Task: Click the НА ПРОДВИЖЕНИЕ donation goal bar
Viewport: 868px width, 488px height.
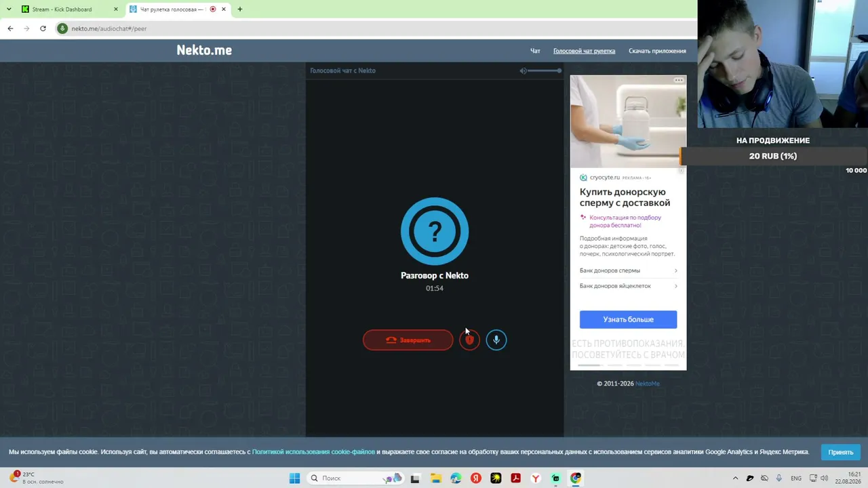Action: coord(773,156)
